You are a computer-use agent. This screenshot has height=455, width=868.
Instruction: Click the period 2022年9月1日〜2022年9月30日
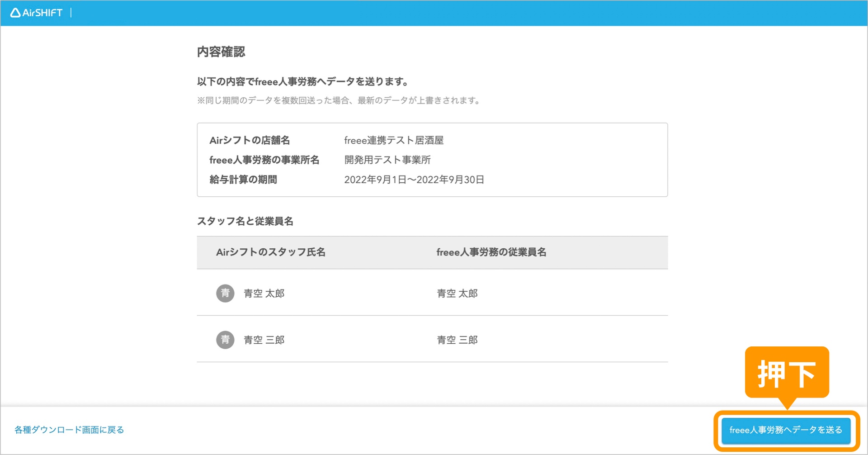[x=414, y=180]
